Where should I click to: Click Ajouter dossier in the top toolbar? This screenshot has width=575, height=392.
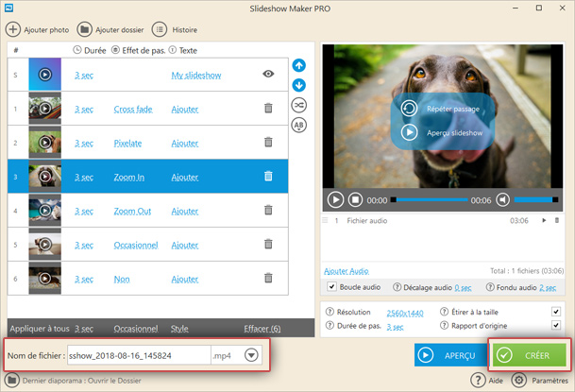click(x=110, y=29)
